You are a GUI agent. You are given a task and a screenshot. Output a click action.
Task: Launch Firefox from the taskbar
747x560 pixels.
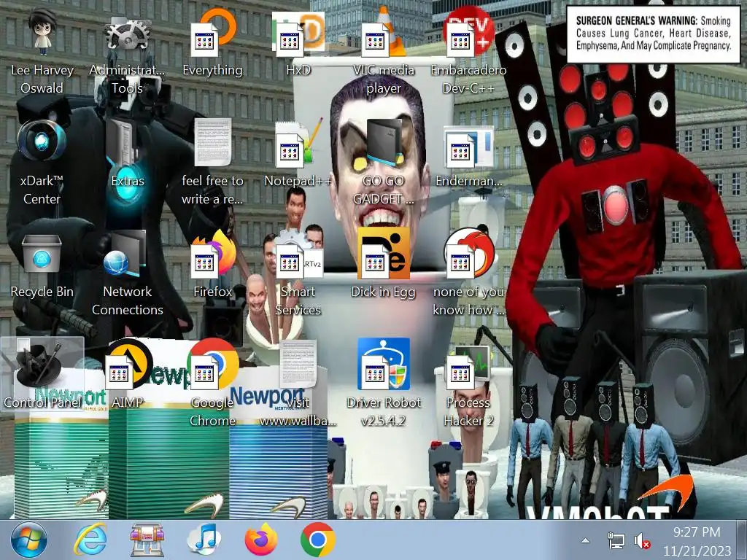point(261,540)
